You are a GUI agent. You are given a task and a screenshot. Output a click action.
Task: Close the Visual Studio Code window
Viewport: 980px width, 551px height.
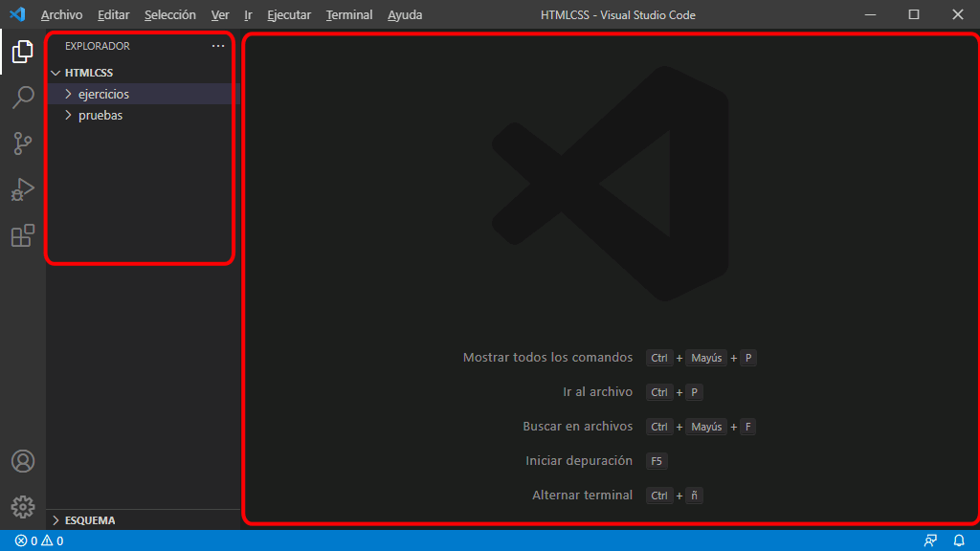(x=957, y=14)
